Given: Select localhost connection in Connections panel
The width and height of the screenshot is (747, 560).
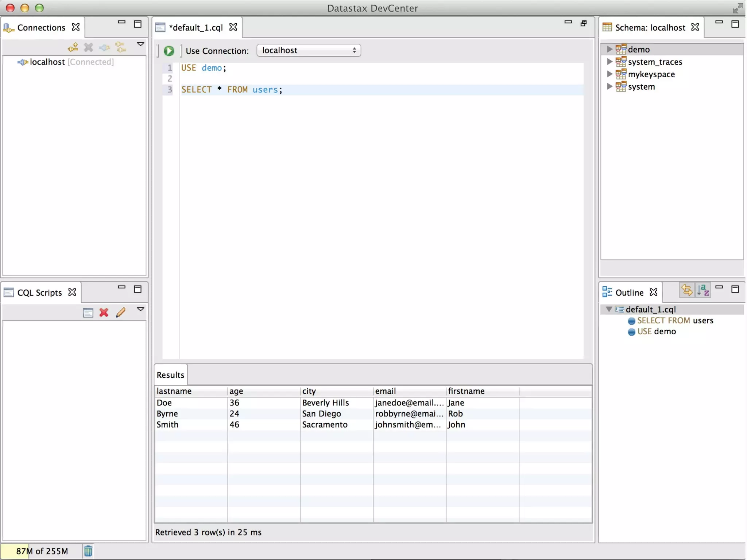Looking at the screenshot, I should (x=47, y=62).
